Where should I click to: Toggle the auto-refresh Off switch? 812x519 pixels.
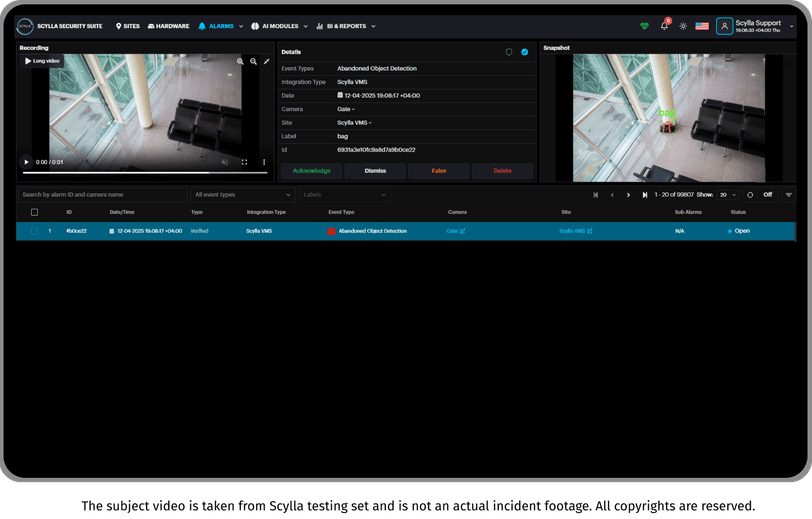[767, 195]
